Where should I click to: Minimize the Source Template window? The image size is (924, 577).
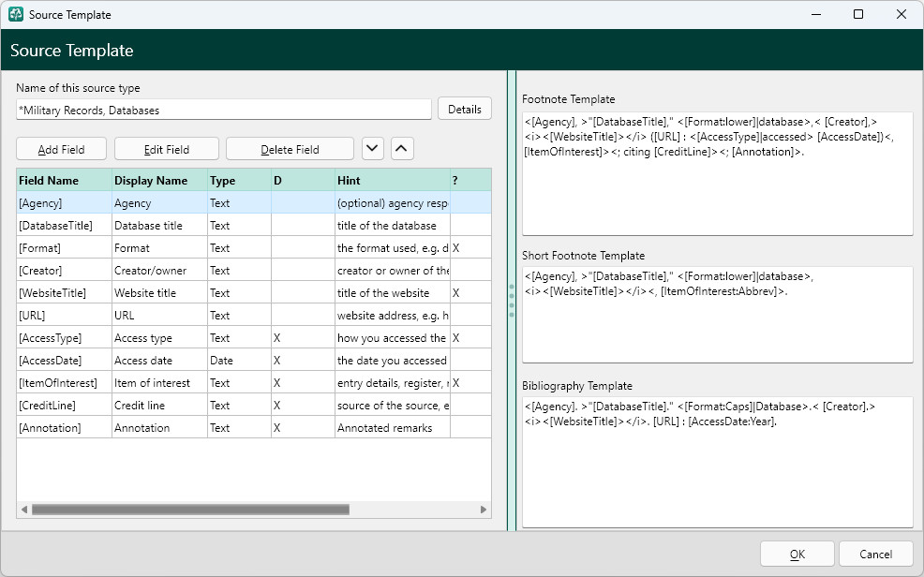pyautogui.click(x=816, y=14)
